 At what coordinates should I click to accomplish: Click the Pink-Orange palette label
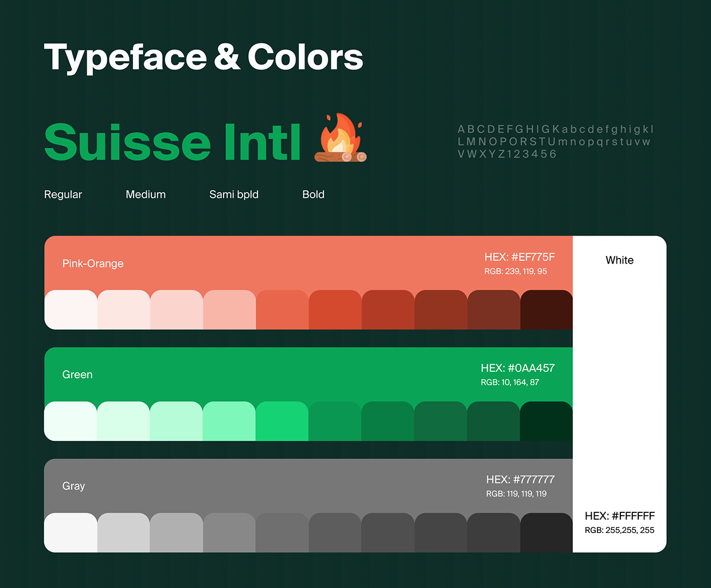coord(93,264)
